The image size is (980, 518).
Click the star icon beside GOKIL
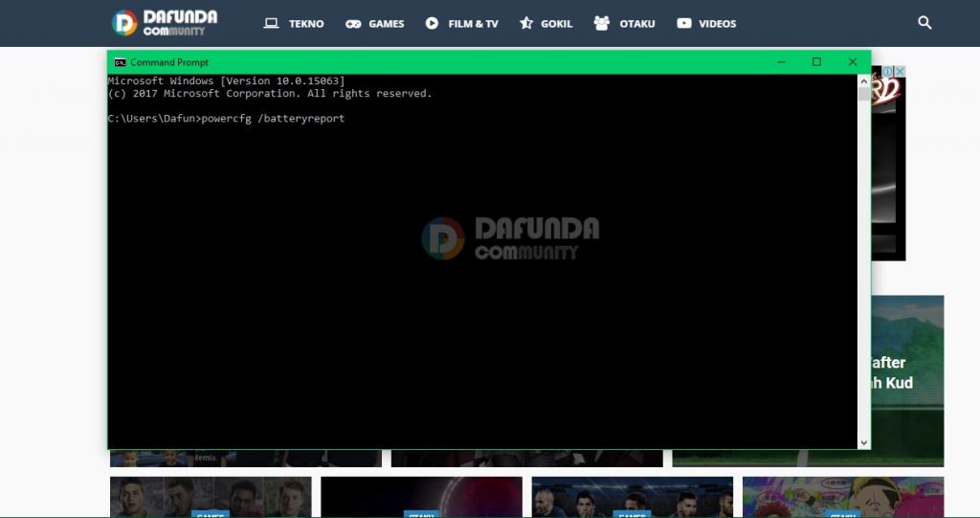[x=526, y=23]
